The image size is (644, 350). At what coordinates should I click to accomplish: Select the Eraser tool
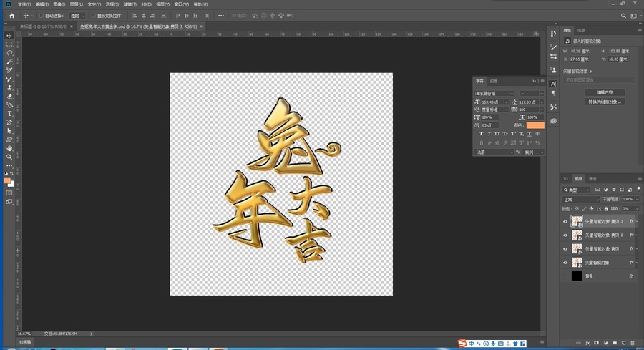(9, 96)
